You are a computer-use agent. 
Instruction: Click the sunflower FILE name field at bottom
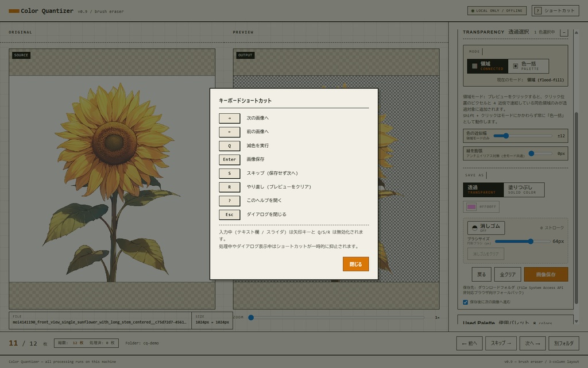coord(99,321)
